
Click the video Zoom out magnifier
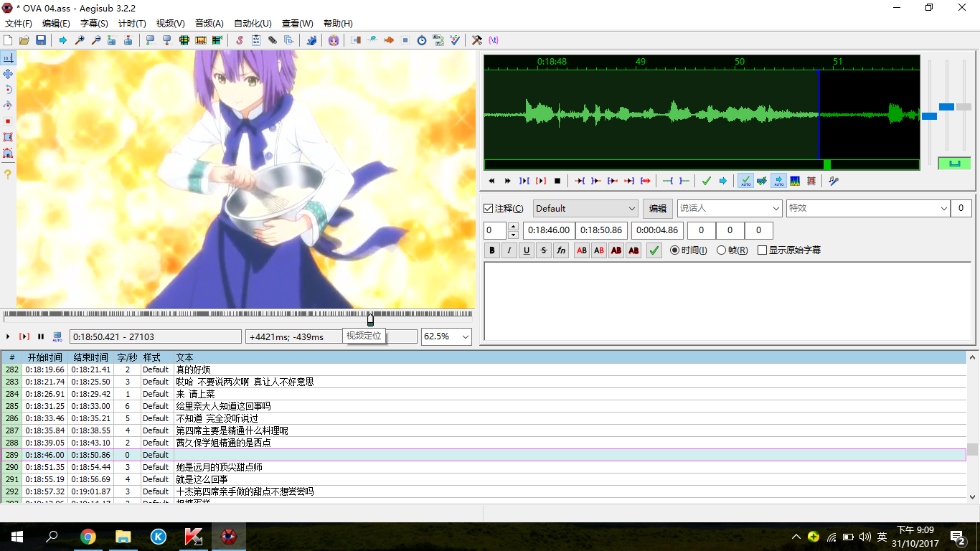(96, 40)
